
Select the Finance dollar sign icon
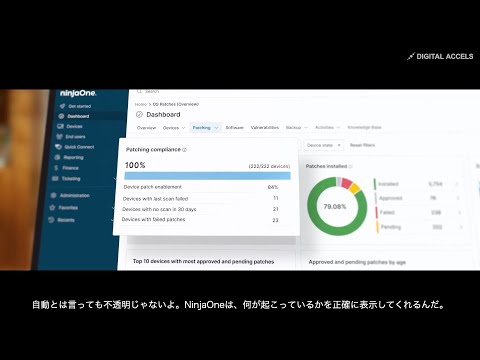point(56,168)
